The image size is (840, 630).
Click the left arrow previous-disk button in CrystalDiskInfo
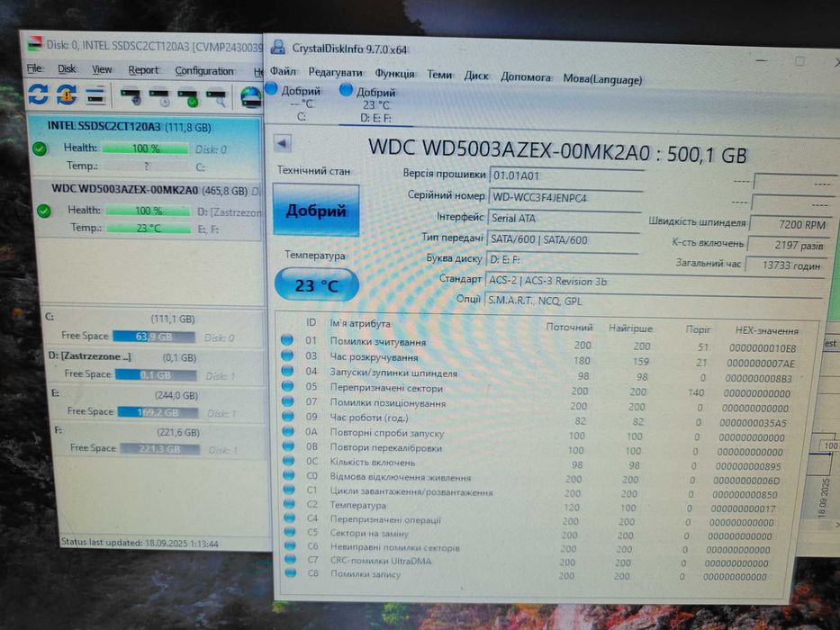click(283, 144)
